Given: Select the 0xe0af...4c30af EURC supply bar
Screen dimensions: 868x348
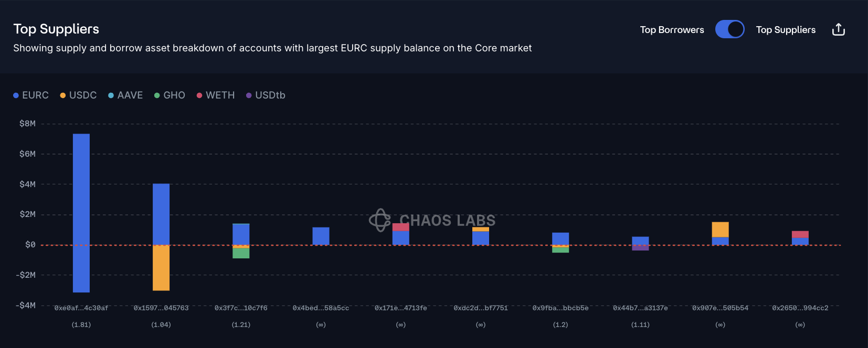Looking at the screenshot, I should (x=81, y=189).
